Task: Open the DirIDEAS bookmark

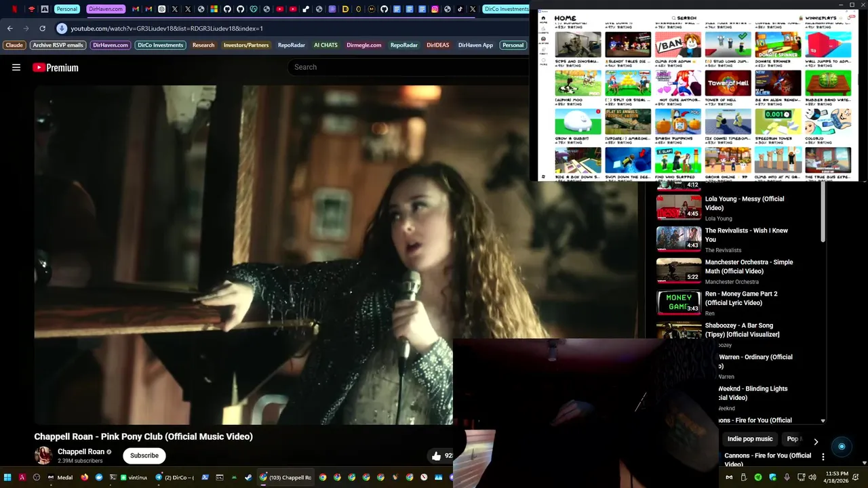Action: [437, 45]
